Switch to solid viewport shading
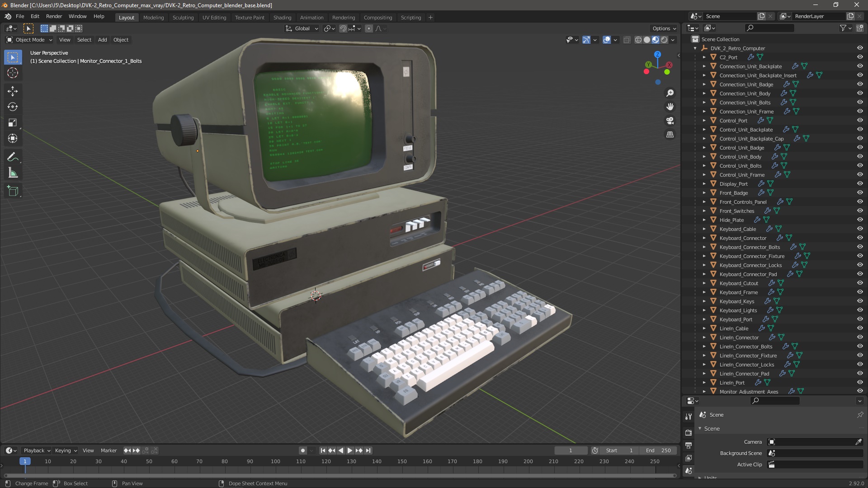This screenshot has width=868, height=488. pyautogui.click(x=647, y=40)
